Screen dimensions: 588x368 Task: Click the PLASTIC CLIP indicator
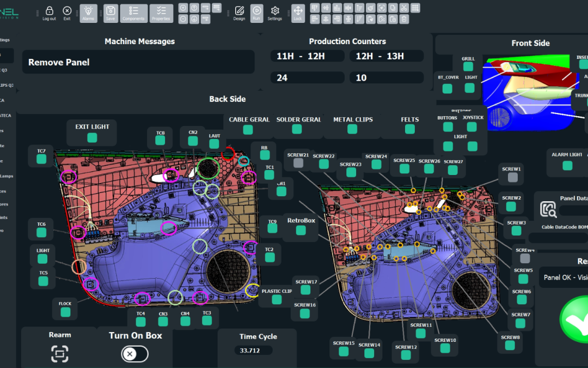(x=277, y=299)
